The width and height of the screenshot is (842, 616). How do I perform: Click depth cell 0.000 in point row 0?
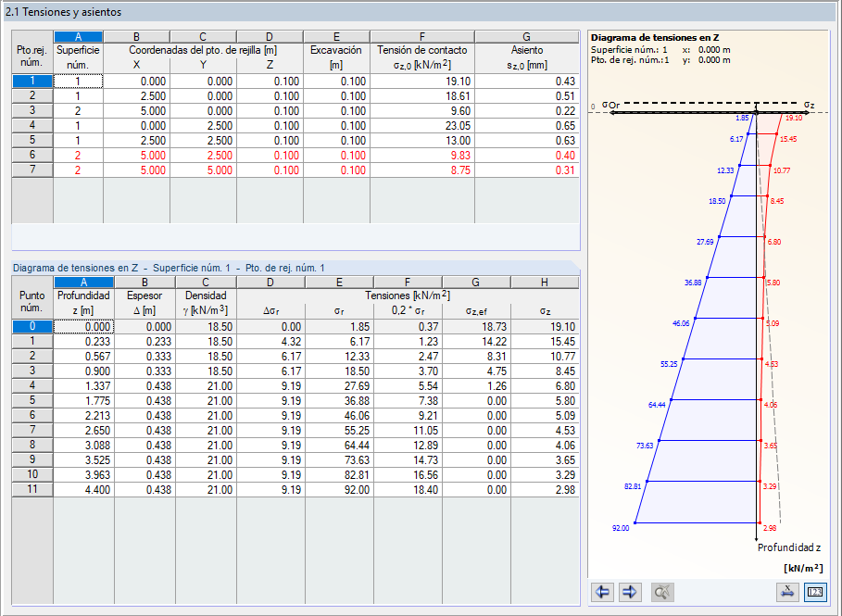pos(83,327)
